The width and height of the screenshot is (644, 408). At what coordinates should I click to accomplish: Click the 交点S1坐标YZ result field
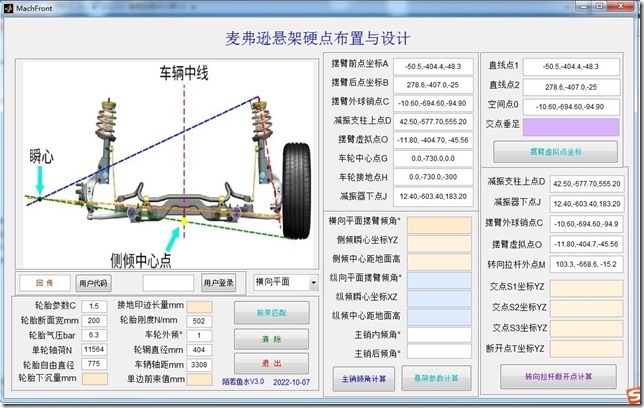[586, 288]
